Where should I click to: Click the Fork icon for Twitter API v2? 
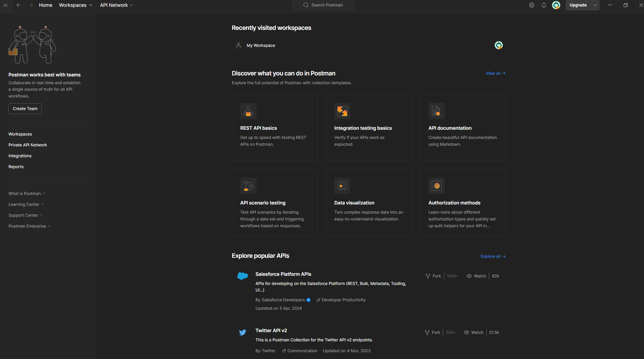(427, 333)
